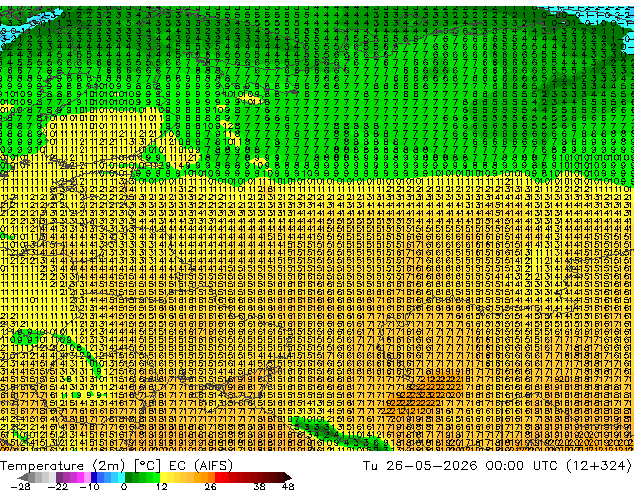Screen dimensions: 634x490
Task: Click the '-28' legend value
Action: 20,486
